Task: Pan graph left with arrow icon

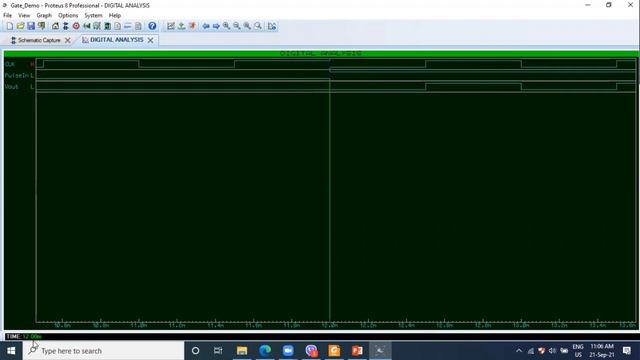Action: [x=206, y=26]
